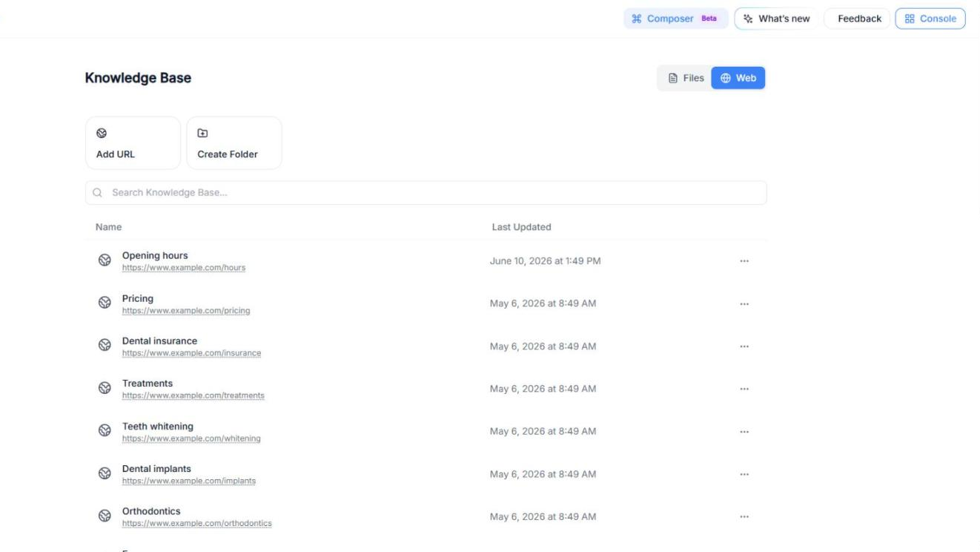Click the globe icon beside Dental implants
The width and height of the screenshot is (980, 552).
point(105,474)
